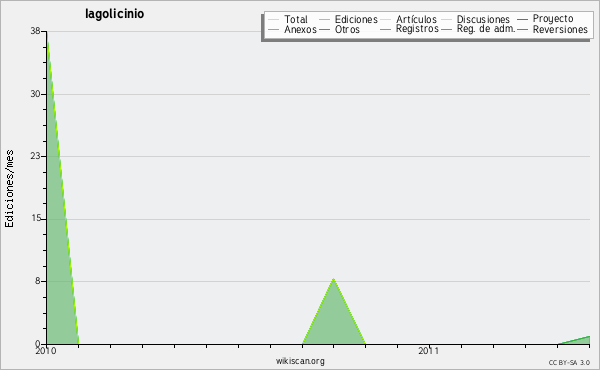
Task: Click the chart title Iagolicinio
Action: point(114,14)
